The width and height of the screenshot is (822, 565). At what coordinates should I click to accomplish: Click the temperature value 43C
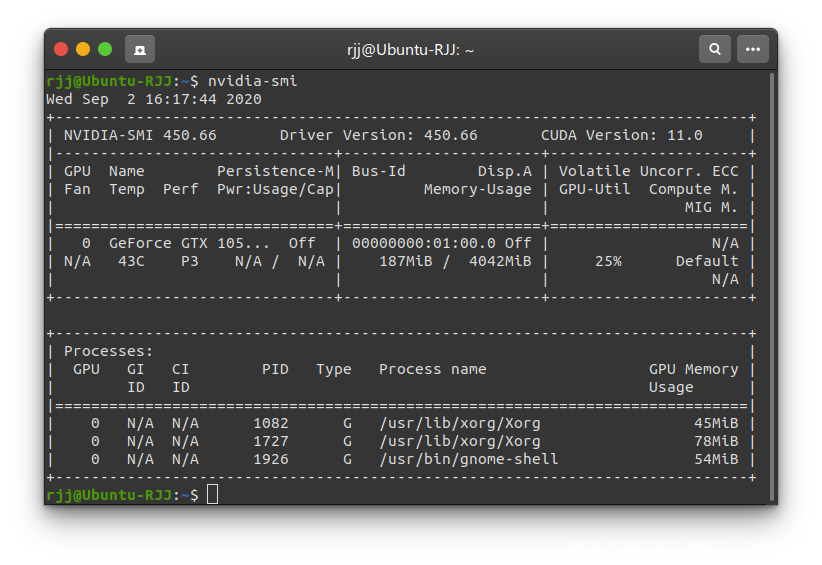(x=131, y=262)
